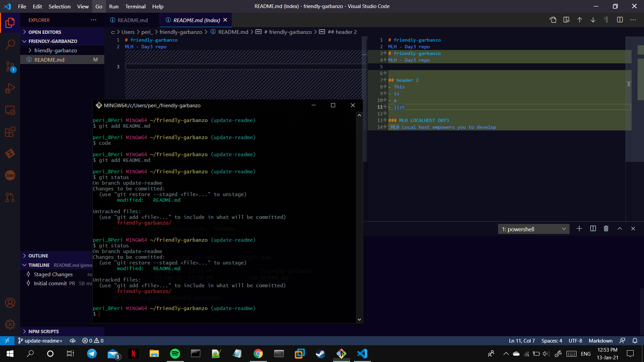The width and height of the screenshot is (644, 362).
Task: Open the Terminal menu
Action: (x=135, y=6)
